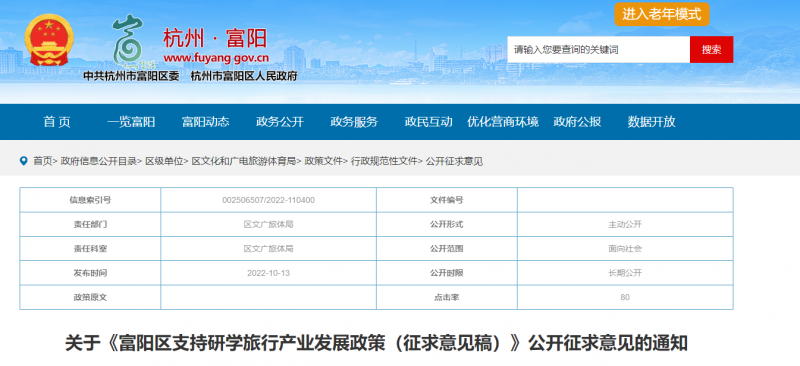Go to 首页 via breadcrumb link

[42, 161]
